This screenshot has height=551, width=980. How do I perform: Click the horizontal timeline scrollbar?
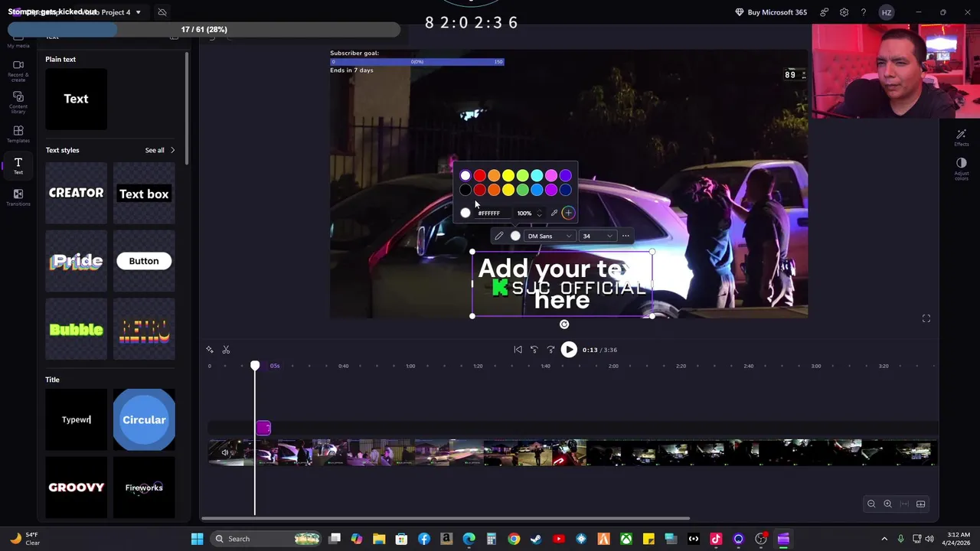446,519
